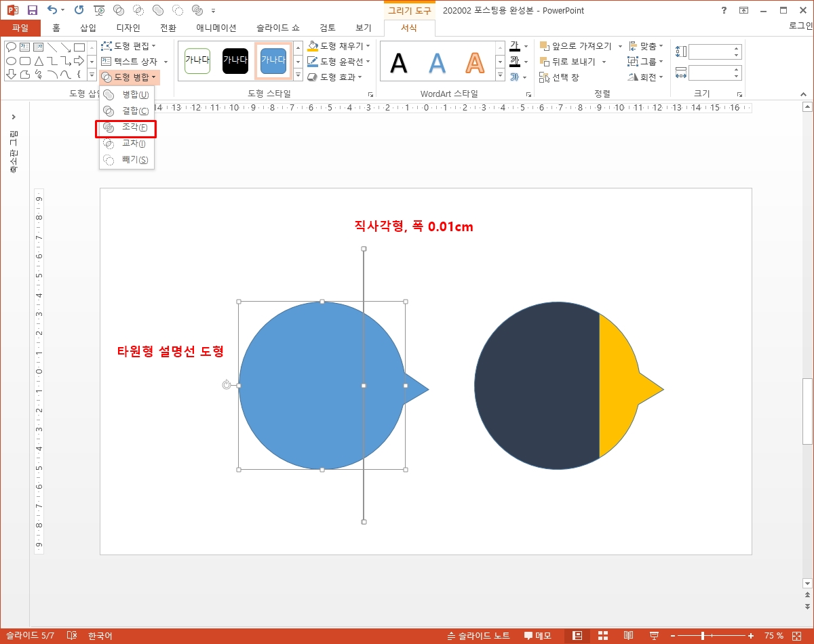Click the dark and yellow callout shape on slide
The width and height of the screenshot is (814, 644).
[x=568, y=386]
